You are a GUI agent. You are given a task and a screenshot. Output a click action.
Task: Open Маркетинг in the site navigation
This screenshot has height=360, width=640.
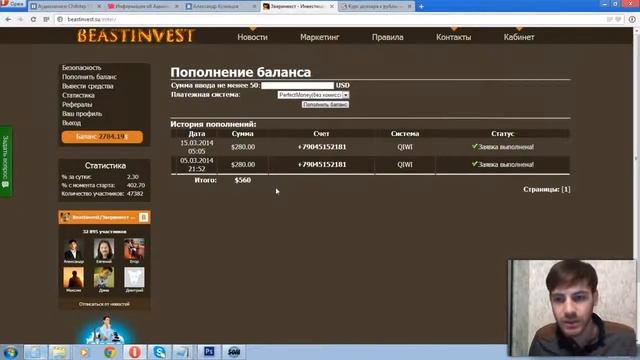point(320,37)
